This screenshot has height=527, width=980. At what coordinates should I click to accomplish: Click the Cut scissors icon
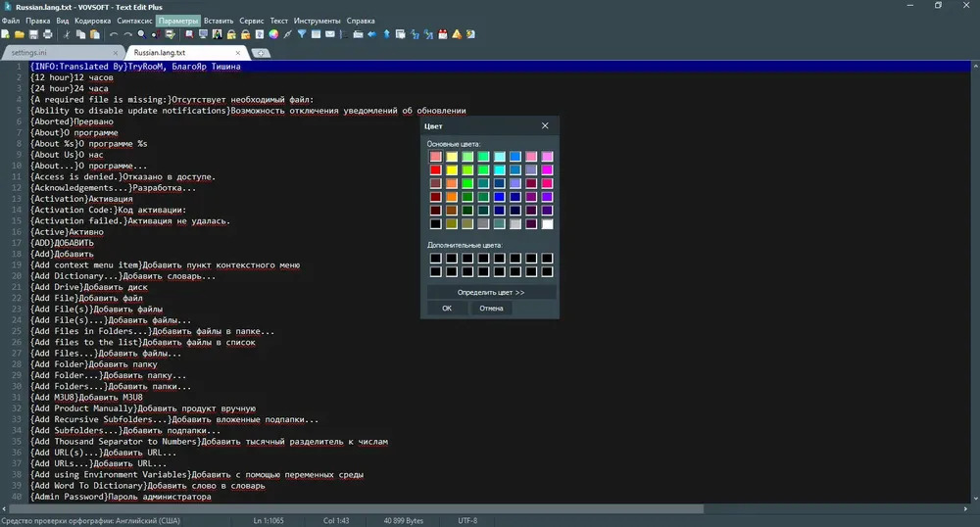point(67,34)
